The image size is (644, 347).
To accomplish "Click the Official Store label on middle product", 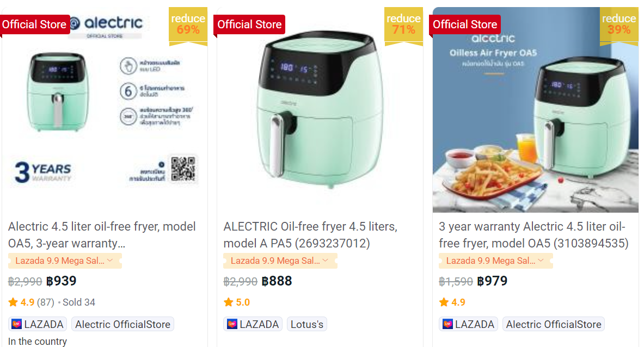I will tap(250, 24).
